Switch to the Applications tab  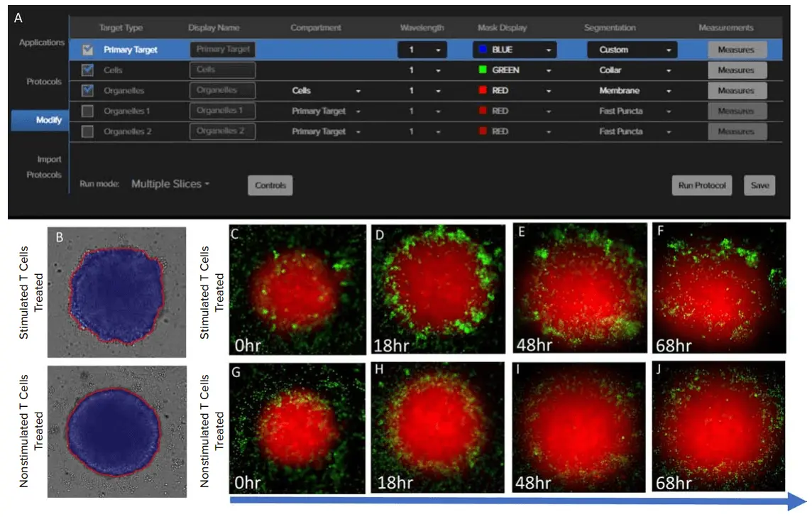pos(41,43)
